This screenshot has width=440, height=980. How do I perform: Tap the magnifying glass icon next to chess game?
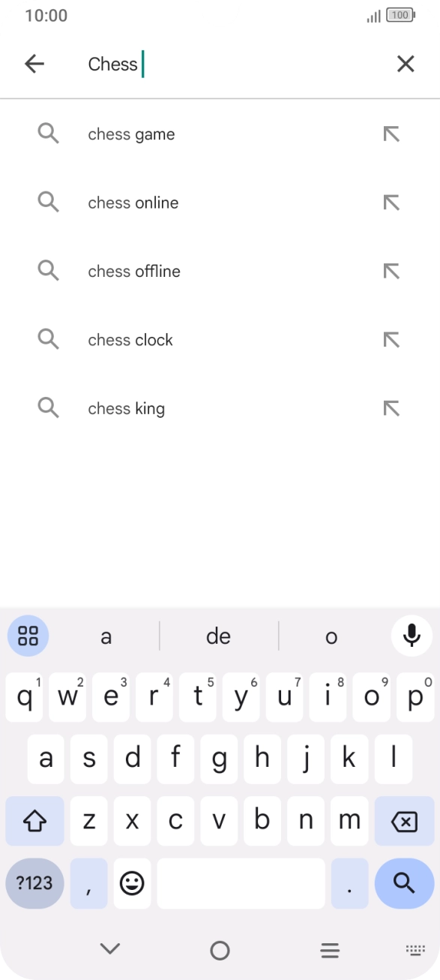[x=49, y=134]
